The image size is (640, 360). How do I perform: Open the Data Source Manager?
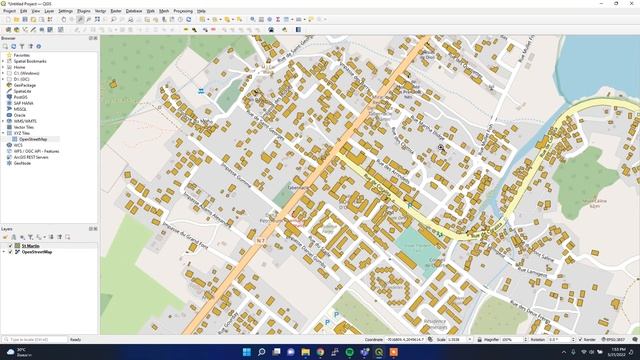click(x=8, y=29)
